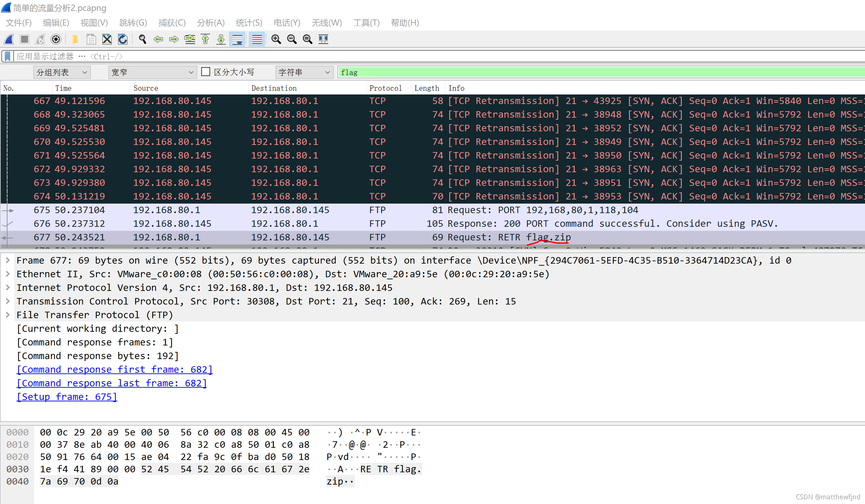This screenshot has height=504, width=865.
Task: Save the capture file icon
Action: click(91, 39)
